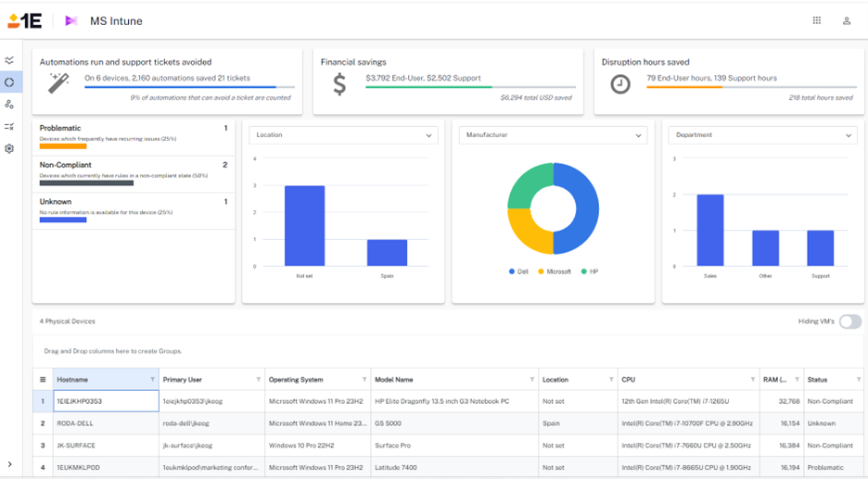Expand the Department dropdown
The height and width of the screenshot is (479, 868).
pos(762,135)
